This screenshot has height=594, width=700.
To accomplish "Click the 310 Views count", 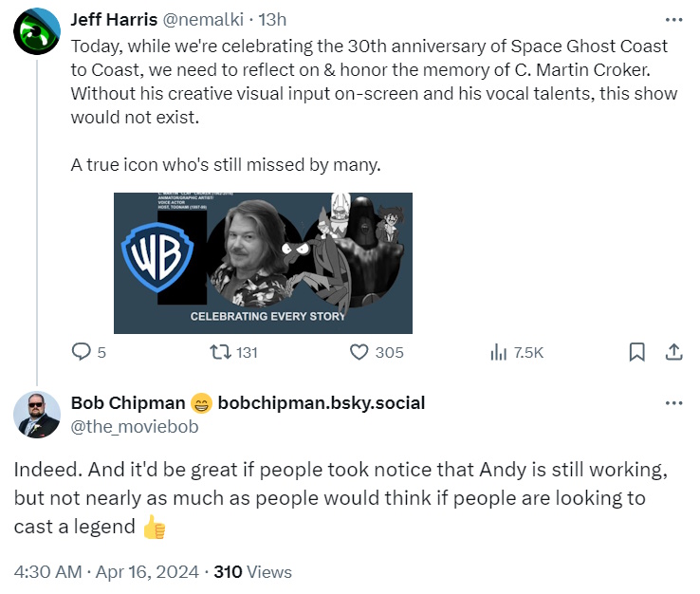I will tap(252, 572).
